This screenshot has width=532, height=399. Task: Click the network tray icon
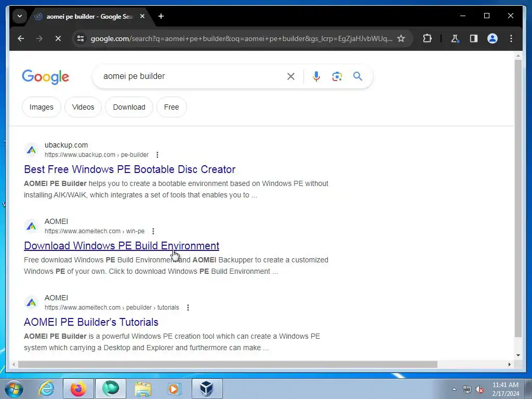tap(467, 389)
